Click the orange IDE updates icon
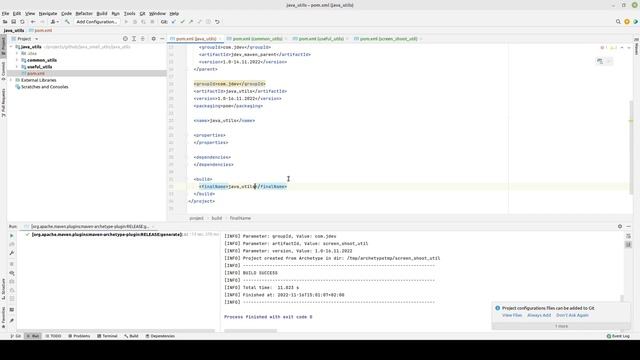Viewport: 640px width, 360px height. 627,22
